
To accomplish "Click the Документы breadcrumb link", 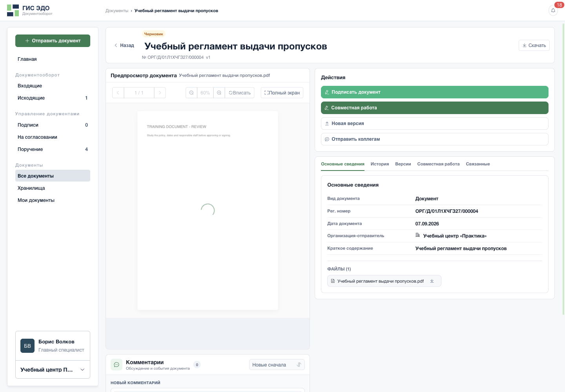I will [117, 11].
